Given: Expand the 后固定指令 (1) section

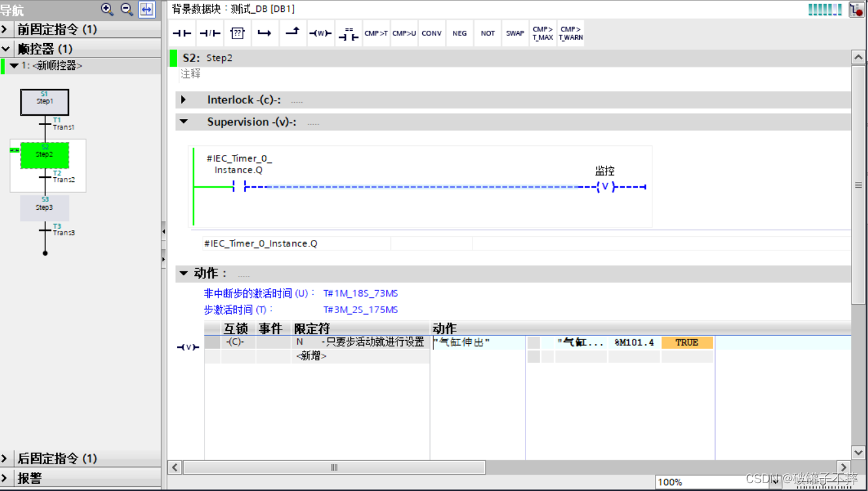Looking at the screenshot, I should click(5, 459).
